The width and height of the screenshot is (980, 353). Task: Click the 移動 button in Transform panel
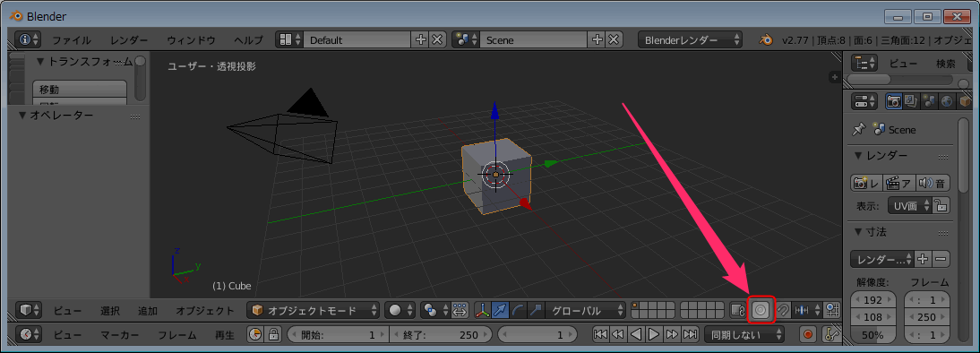pyautogui.click(x=80, y=90)
